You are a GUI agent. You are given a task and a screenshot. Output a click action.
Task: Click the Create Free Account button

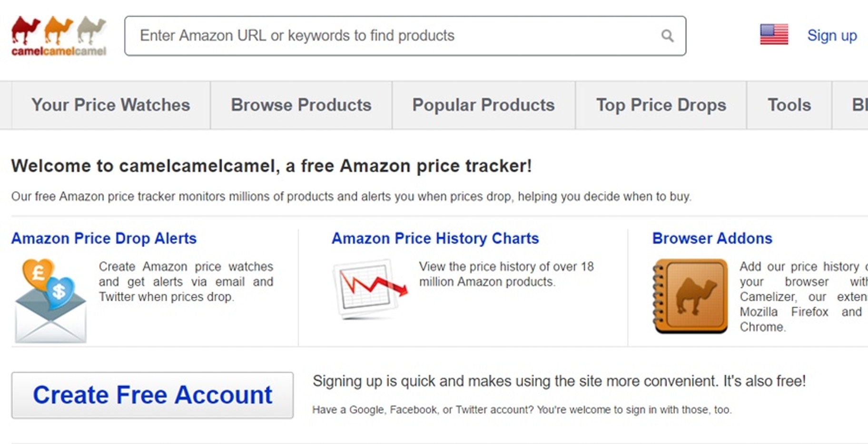coord(152,395)
